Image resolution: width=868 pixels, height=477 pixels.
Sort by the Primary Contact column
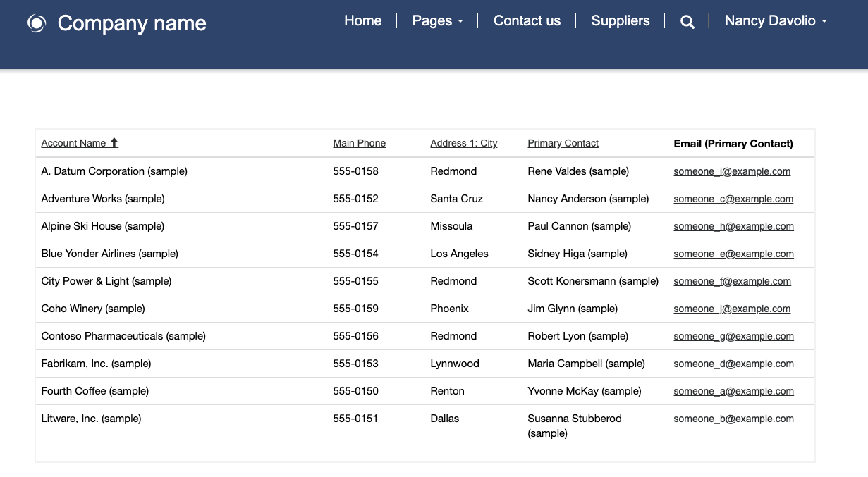pos(563,143)
